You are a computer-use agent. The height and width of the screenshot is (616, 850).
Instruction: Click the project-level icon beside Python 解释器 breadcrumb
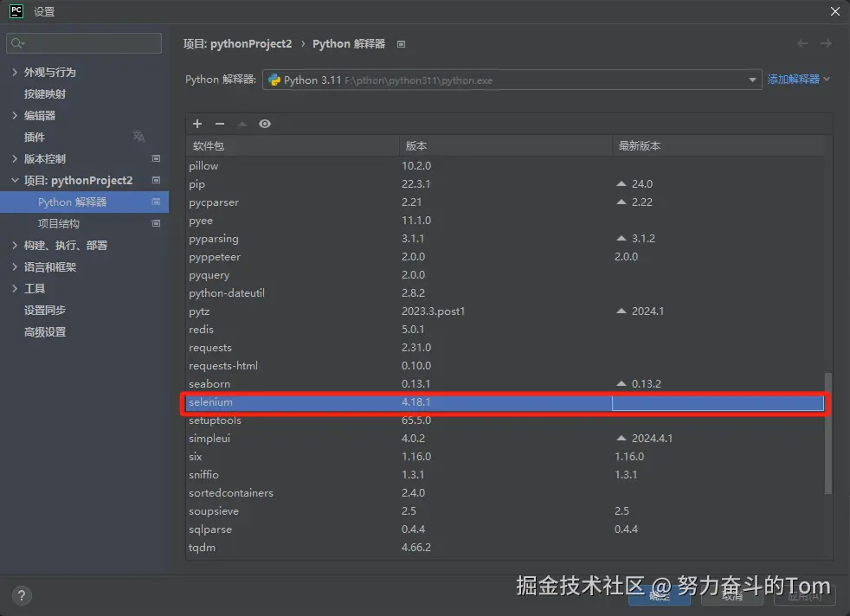coord(401,44)
